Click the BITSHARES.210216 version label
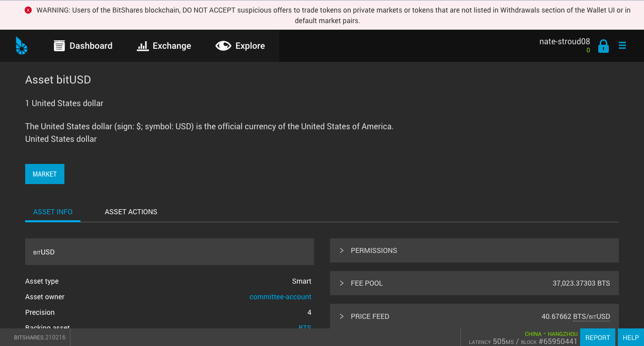 coord(40,337)
